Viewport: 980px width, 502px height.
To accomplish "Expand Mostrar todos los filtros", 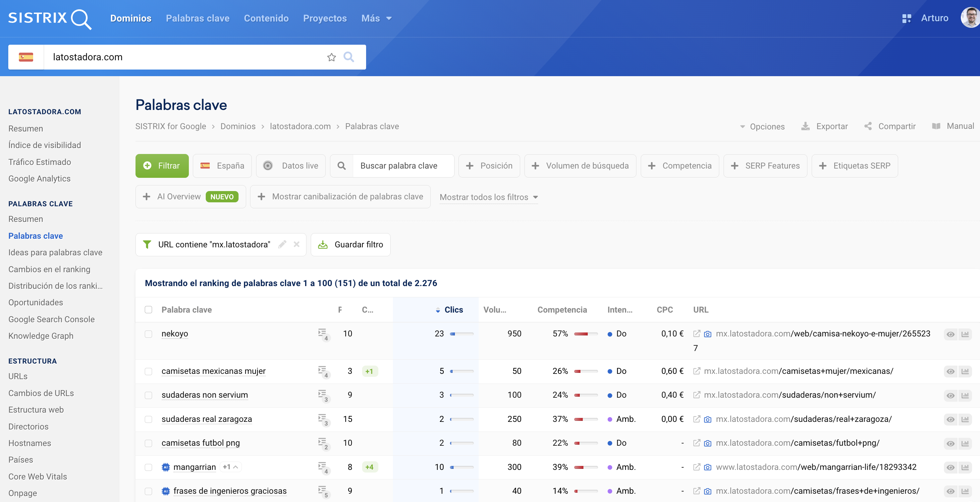I will (x=488, y=197).
